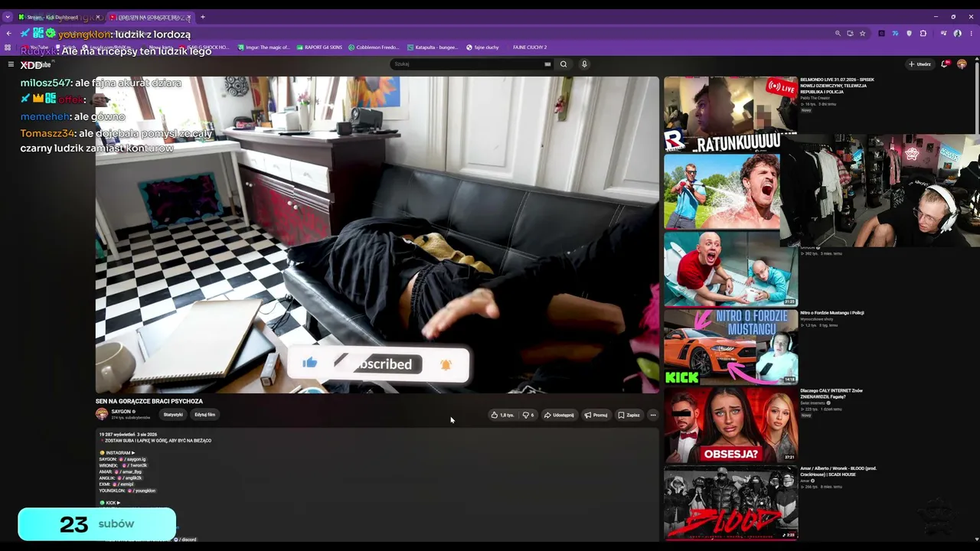Image resolution: width=980 pixels, height=551 pixels.
Task: Click the main video player area
Action: [x=377, y=234]
